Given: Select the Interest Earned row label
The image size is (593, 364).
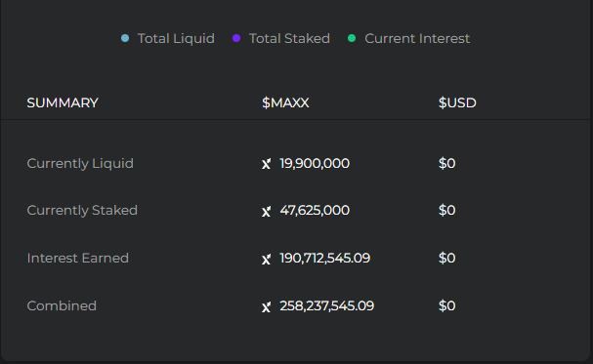Looking at the screenshot, I should point(78,258).
